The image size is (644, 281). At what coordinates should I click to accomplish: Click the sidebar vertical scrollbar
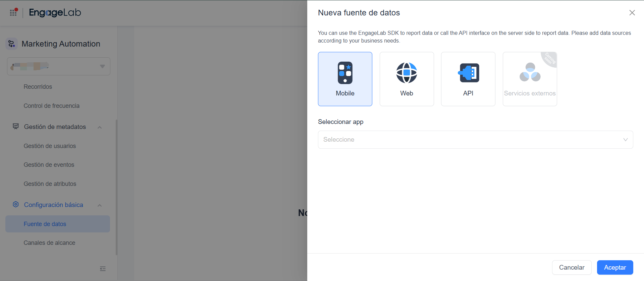click(116, 188)
